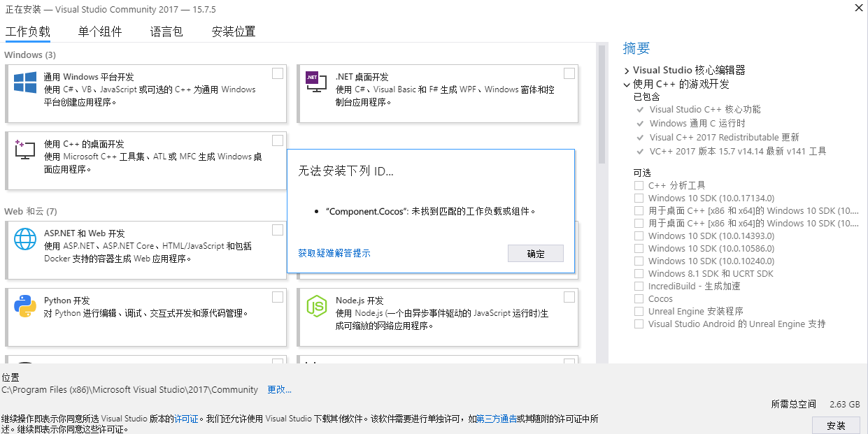Click the Python development icon
The image size is (868, 434).
coord(25,306)
